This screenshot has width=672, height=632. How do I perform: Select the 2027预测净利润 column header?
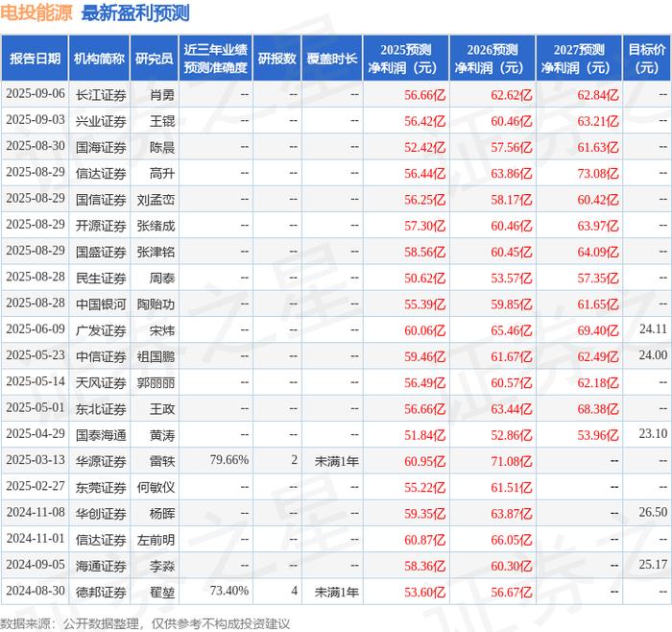click(579, 59)
